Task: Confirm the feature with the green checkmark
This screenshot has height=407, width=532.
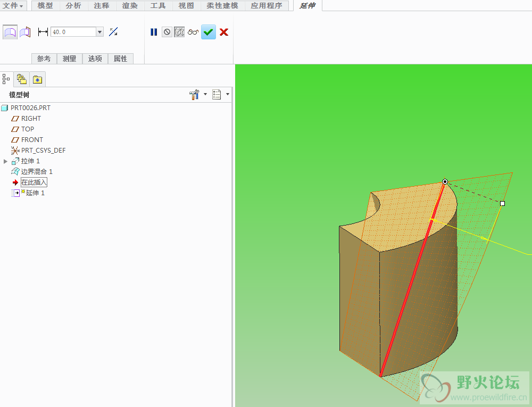Action: 209,32
